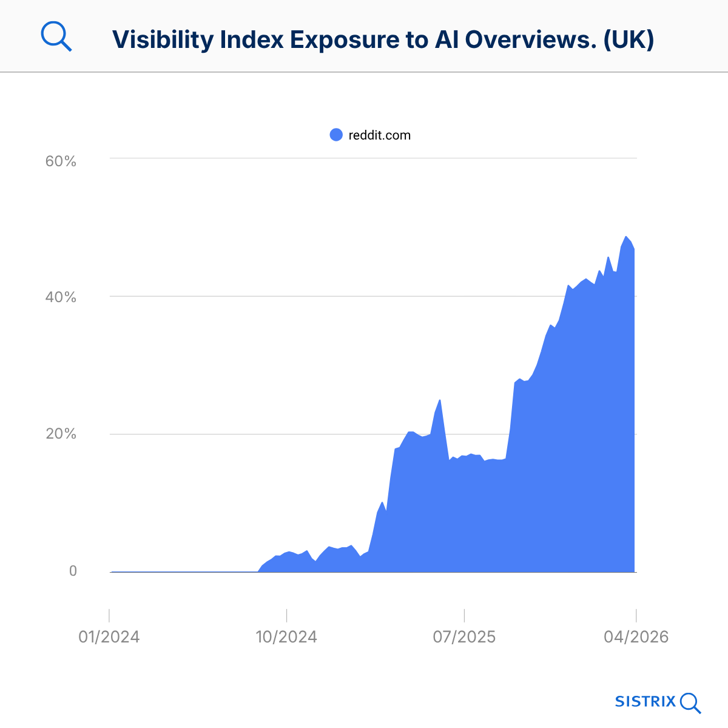This screenshot has width=728, height=728.
Task: Click the 07/2025 date label
Action: (464, 637)
